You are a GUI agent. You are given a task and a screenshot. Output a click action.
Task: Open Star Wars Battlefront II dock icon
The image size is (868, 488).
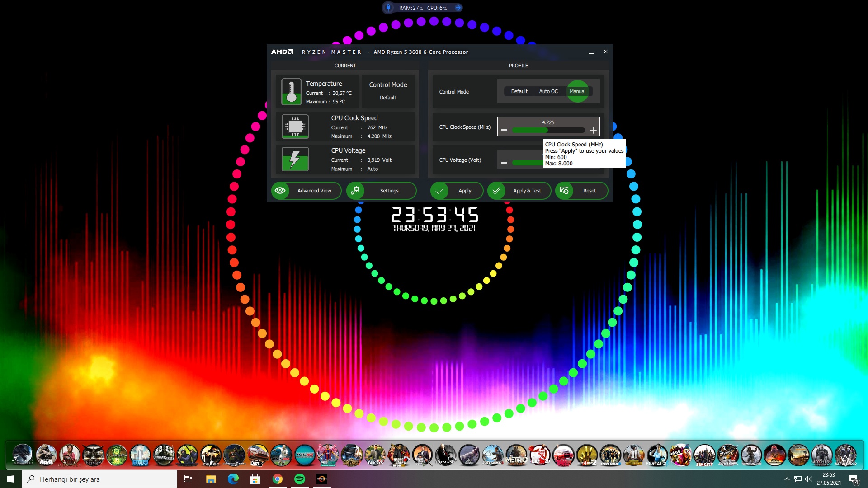point(728,455)
